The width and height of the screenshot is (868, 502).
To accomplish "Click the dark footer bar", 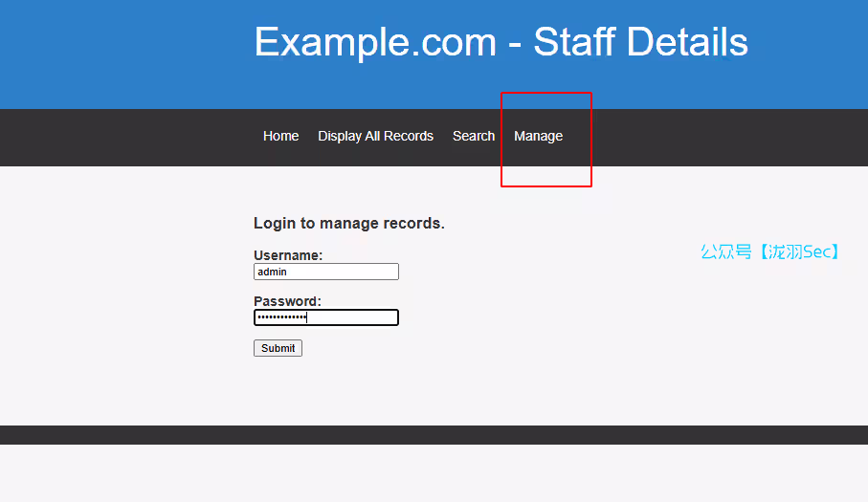I will (434, 435).
